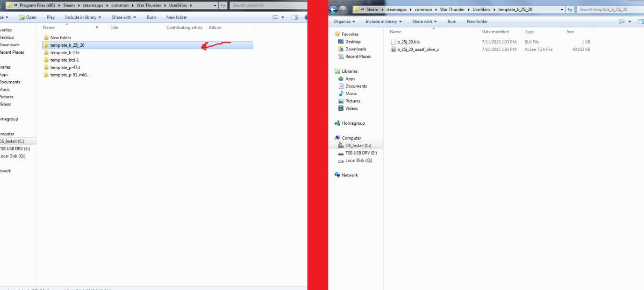Open the 'Include in library' dropdown in right window
Viewport: 644px width, 290px height.
click(384, 22)
